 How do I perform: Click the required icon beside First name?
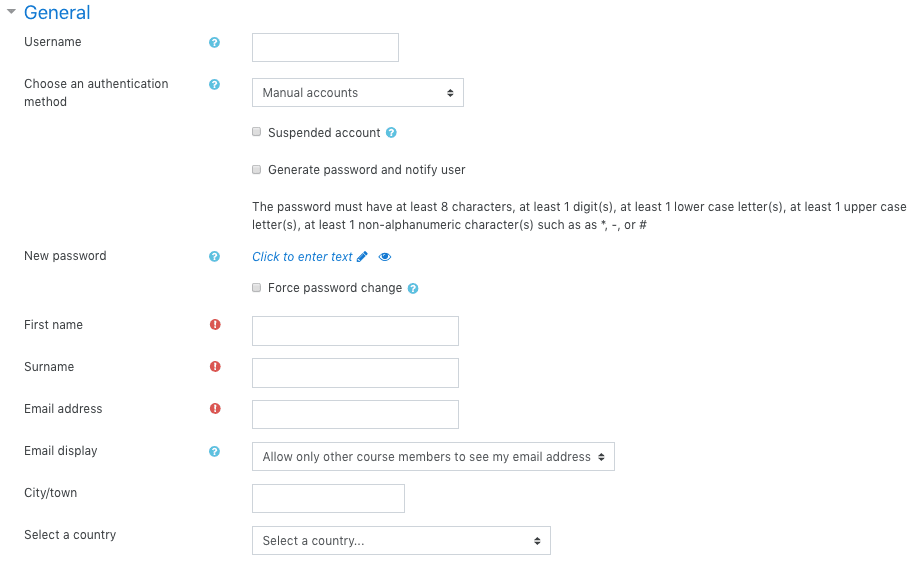click(x=214, y=325)
